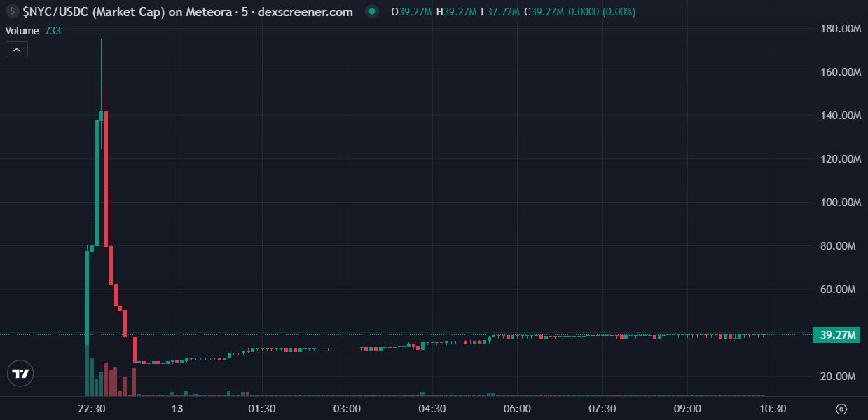Open chart settings gear icon
Viewport: 868px width, 420px height.
pos(841,409)
